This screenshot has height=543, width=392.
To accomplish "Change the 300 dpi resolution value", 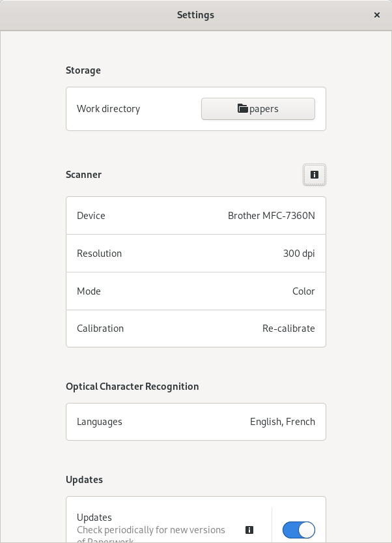I will [299, 254].
